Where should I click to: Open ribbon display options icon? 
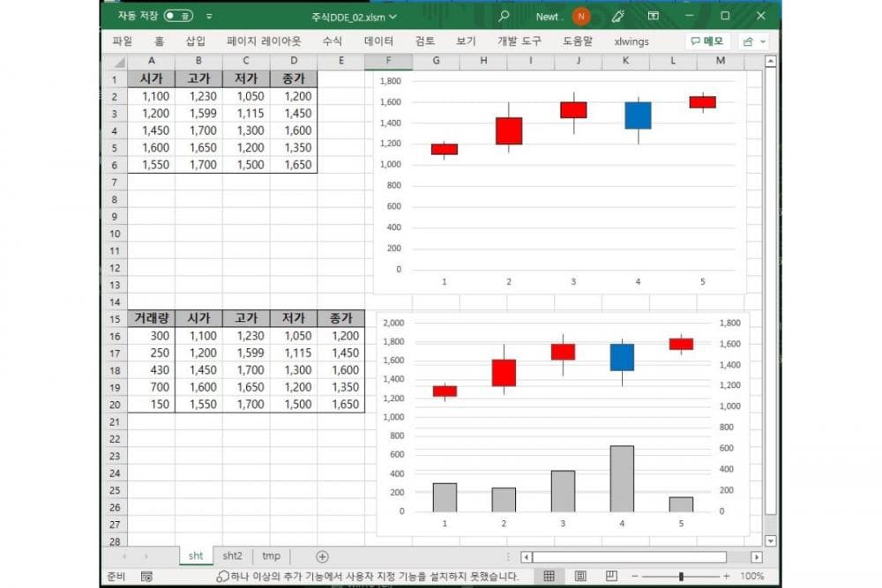[x=653, y=16]
